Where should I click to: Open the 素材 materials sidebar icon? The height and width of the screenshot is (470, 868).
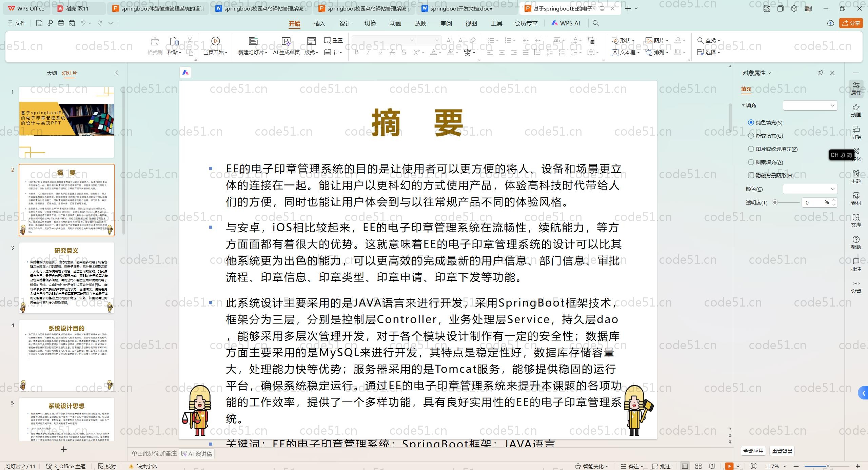point(856,198)
